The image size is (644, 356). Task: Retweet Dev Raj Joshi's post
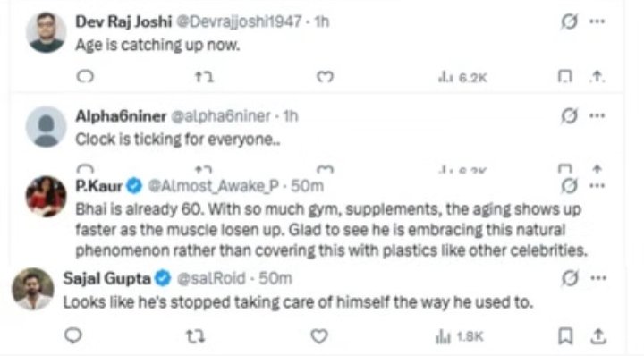(x=204, y=77)
